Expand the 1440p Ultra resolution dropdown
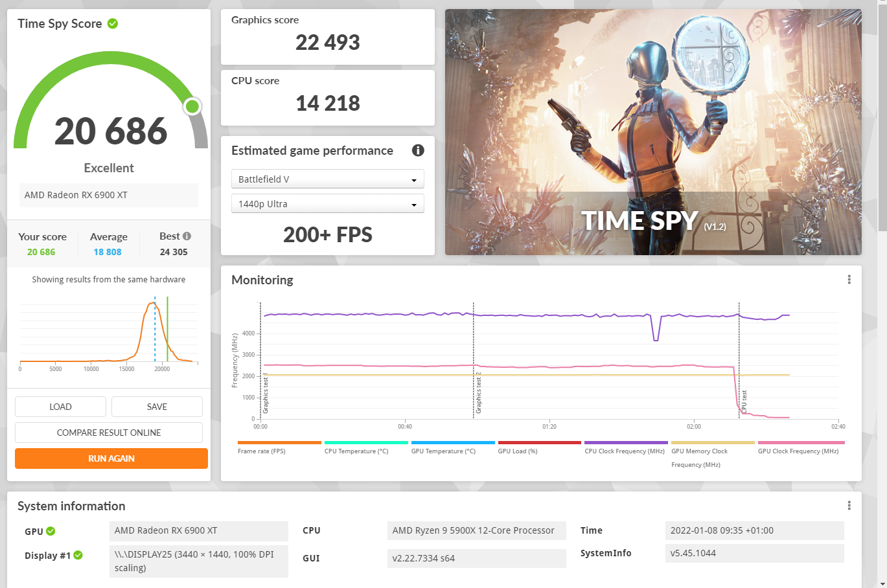Image resolution: width=887 pixels, height=588 pixels. 328,203
